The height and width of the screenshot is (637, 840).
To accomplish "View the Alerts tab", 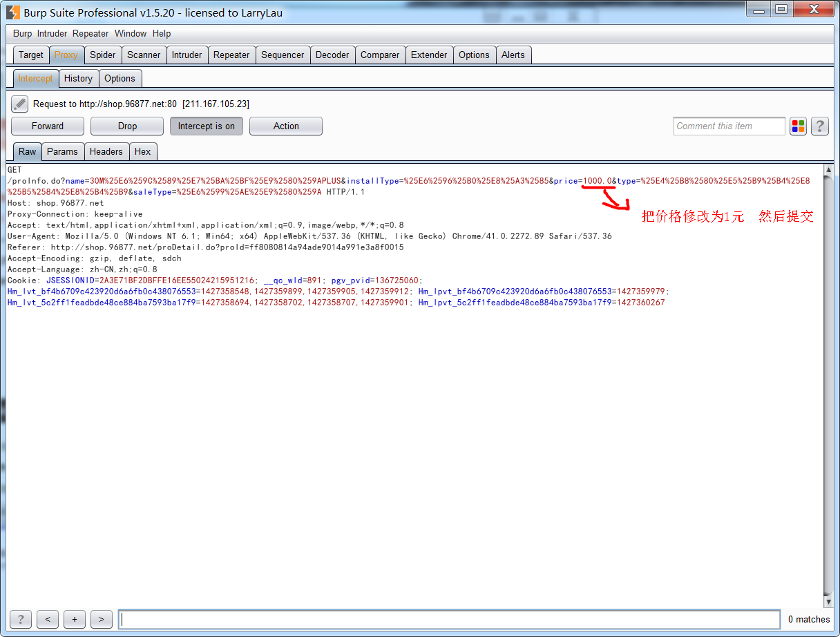I will [513, 55].
